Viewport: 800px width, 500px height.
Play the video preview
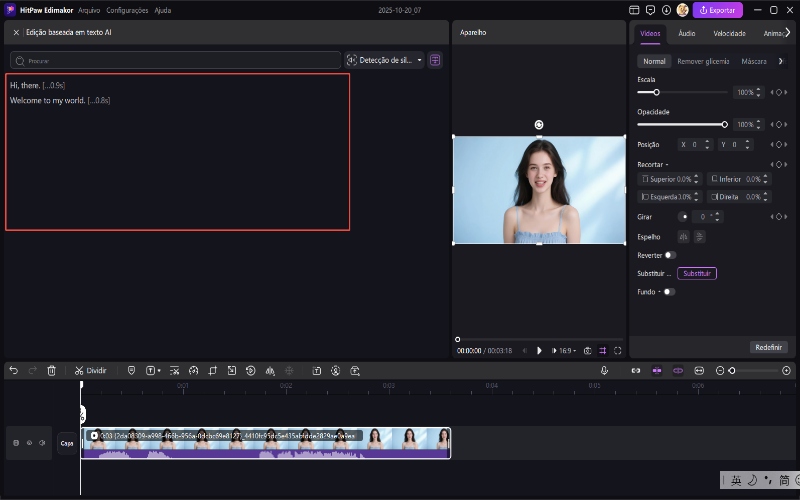(x=539, y=351)
